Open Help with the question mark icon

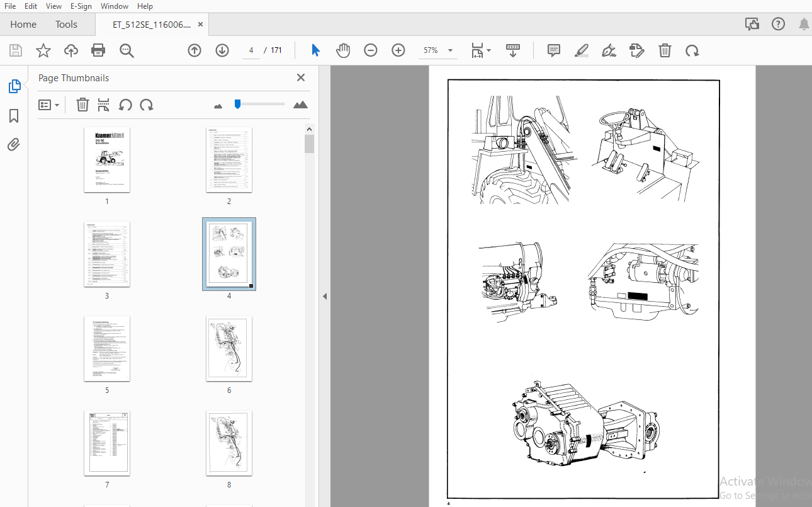(779, 24)
